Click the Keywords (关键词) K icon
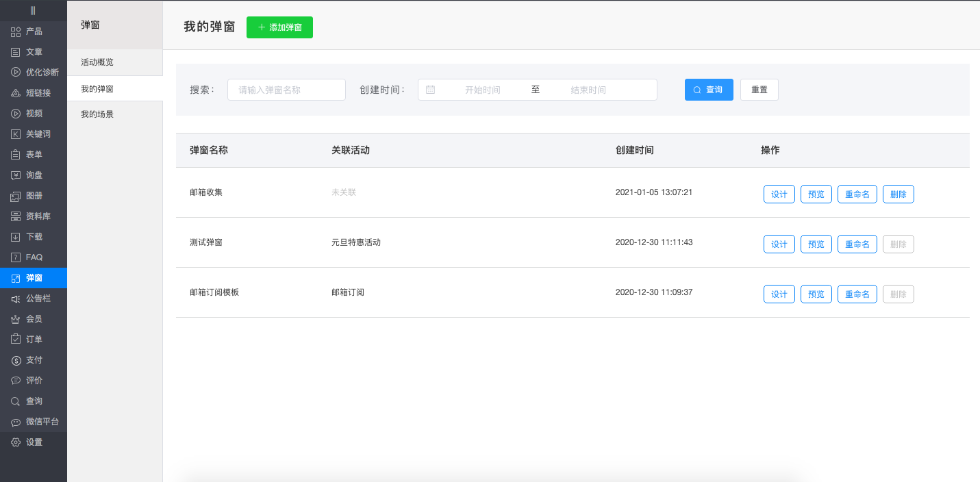 point(16,134)
